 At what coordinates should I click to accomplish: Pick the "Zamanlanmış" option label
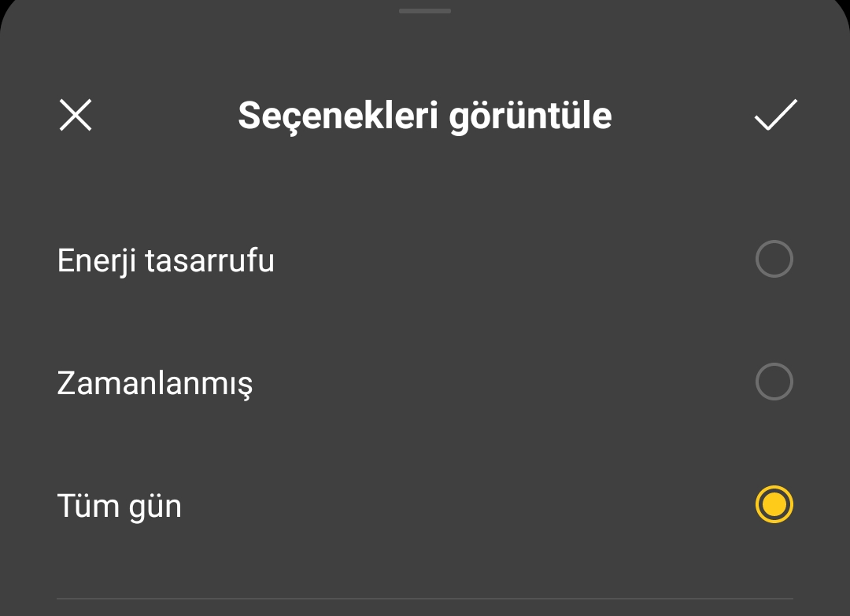[155, 383]
